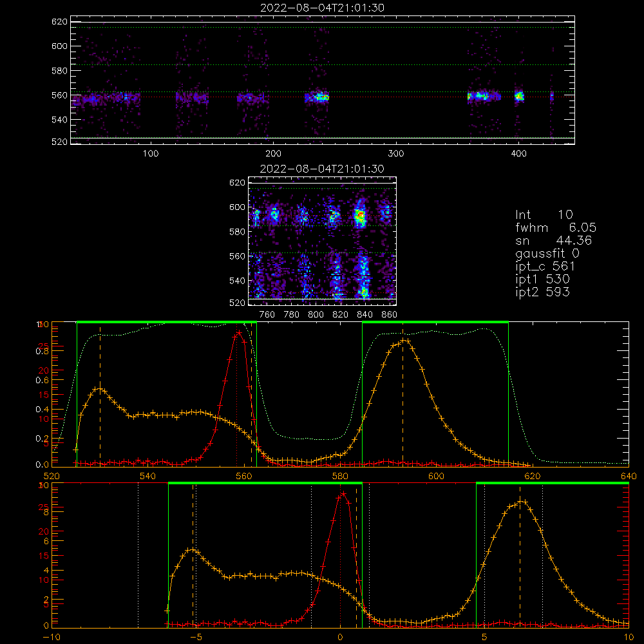
Task: Click x-axis label 800 under the small middle image
Action: [316, 314]
